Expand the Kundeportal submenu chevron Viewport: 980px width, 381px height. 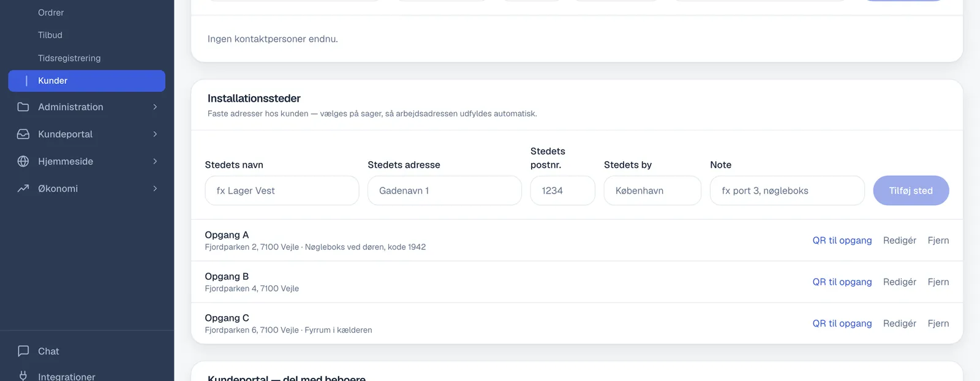pos(155,134)
